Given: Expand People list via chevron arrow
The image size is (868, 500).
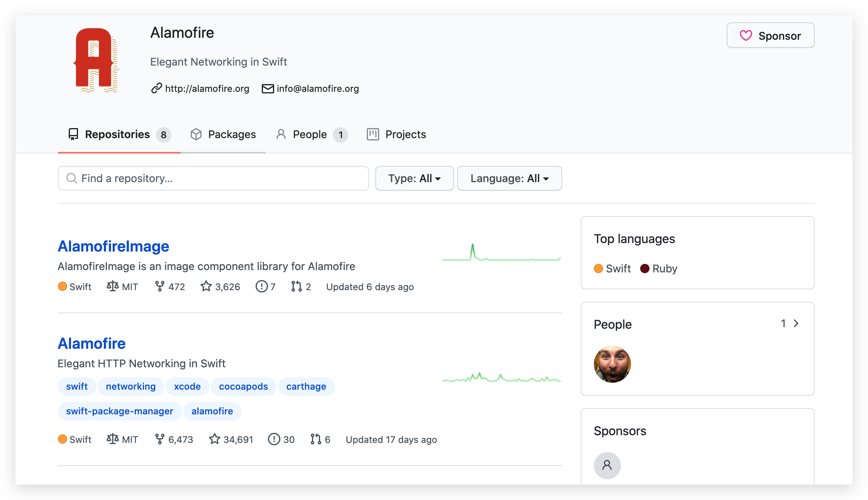Looking at the screenshot, I should [796, 323].
